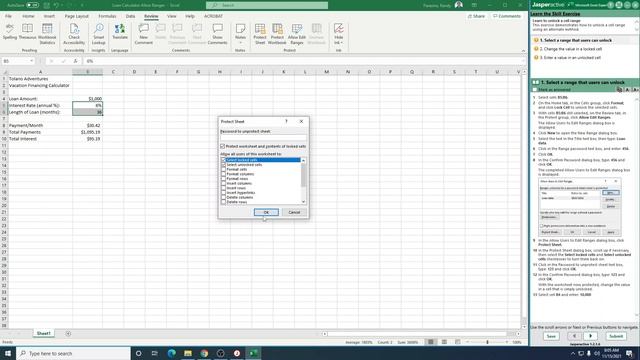Open the Home tab

click(28, 16)
